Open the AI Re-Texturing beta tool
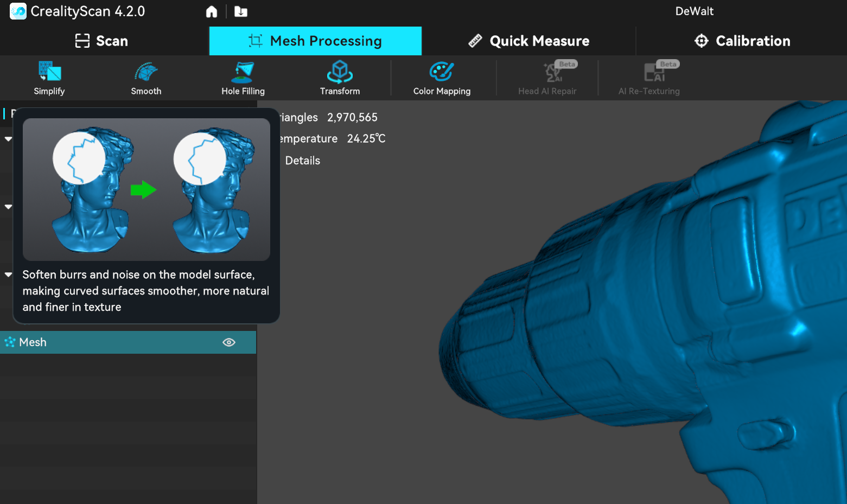Screen dimensions: 847x504 [x=649, y=78]
